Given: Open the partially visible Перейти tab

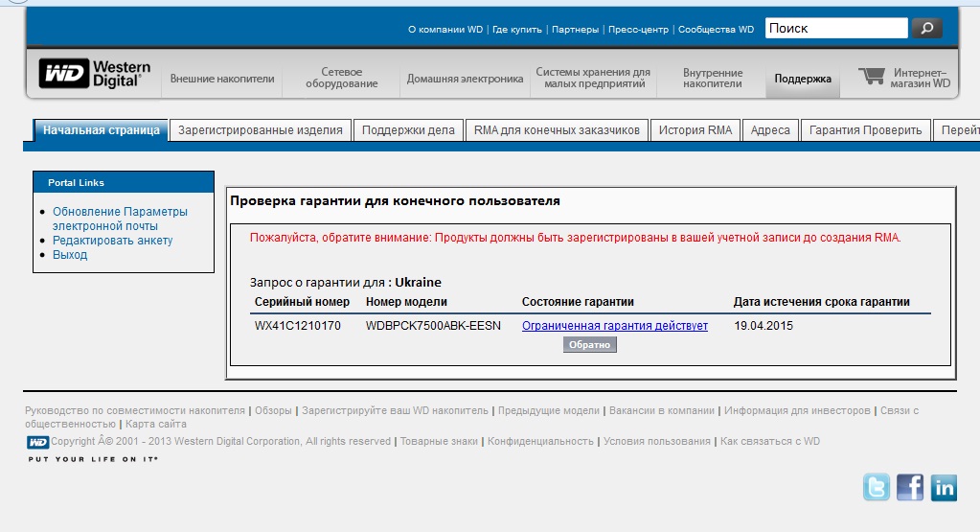Looking at the screenshot, I should click(x=957, y=130).
